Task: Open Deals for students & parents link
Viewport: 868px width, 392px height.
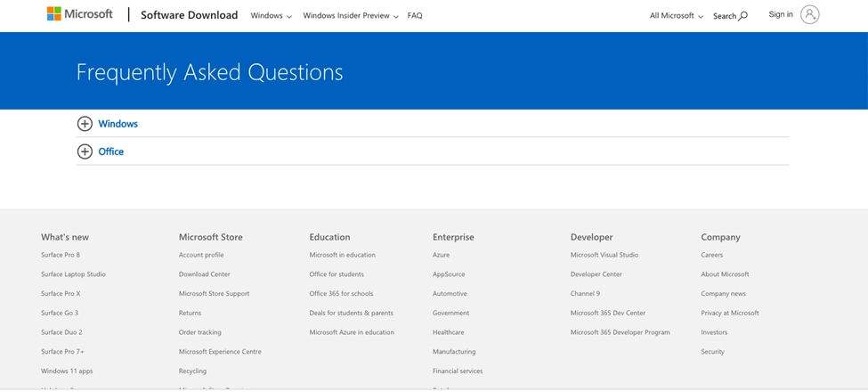Action: pos(351,313)
